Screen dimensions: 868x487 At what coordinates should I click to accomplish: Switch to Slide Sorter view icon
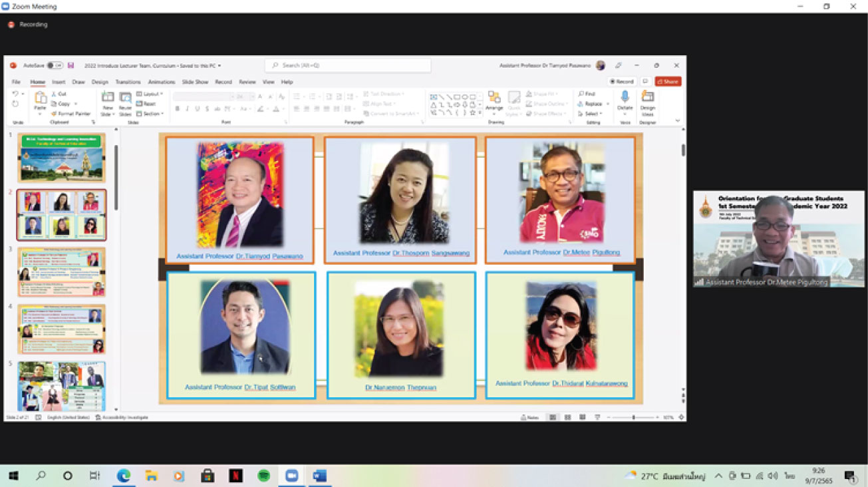pyautogui.click(x=567, y=417)
